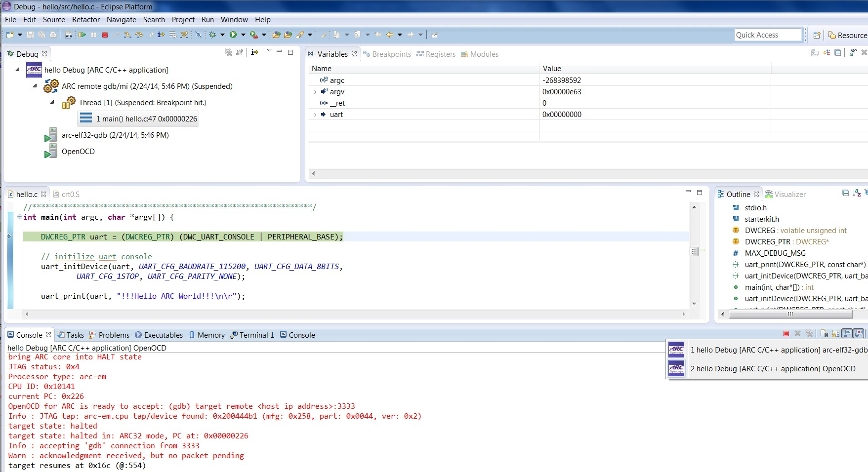Toggle Show Logical Structure in Variables view
The width and height of the screenshot is (868, 472).
pyautogui.click(x=827, y=52)
